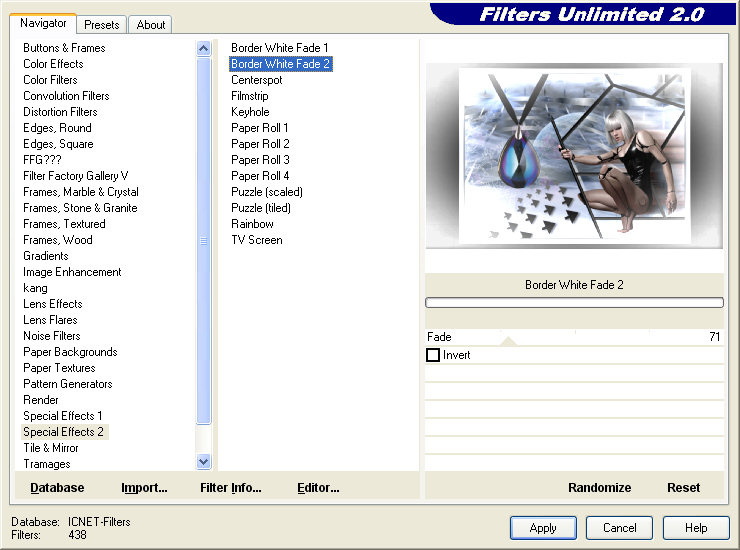Click the progress bar under Border White Fade 2

point(574,303)
